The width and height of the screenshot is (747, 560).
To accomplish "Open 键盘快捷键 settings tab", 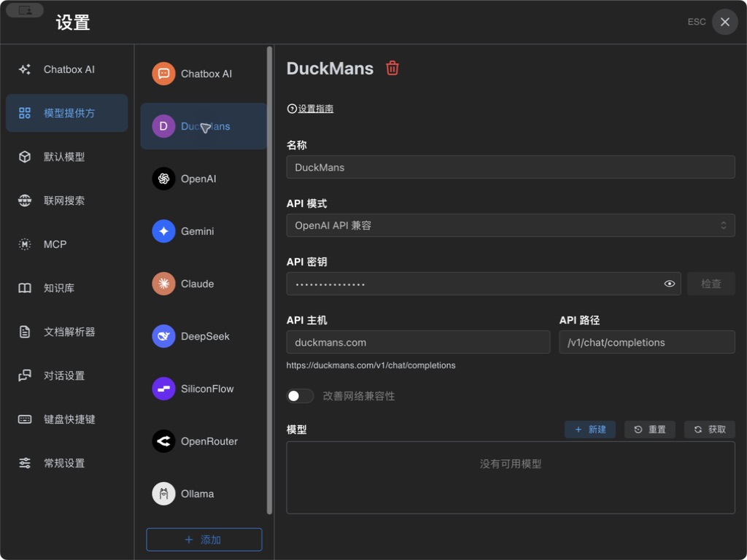I will 66,419.
